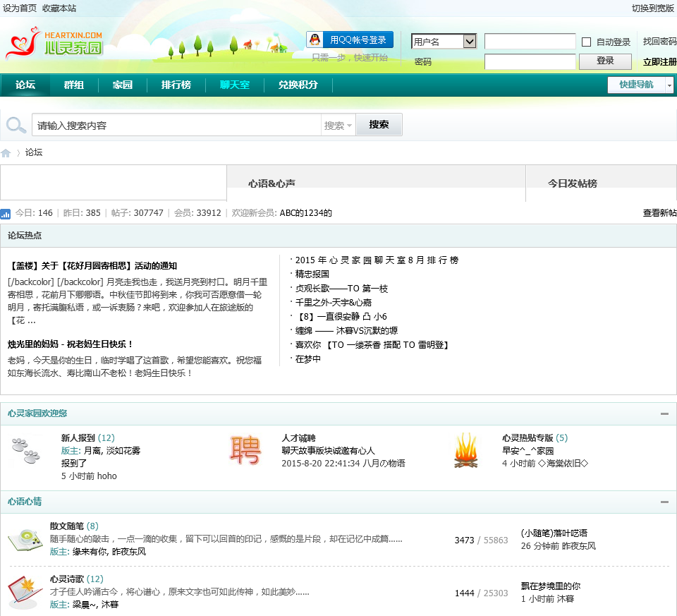Open the 用户名 login type dropdown
The height and width of the screenshot is (616, 677).
coord(444,42)
